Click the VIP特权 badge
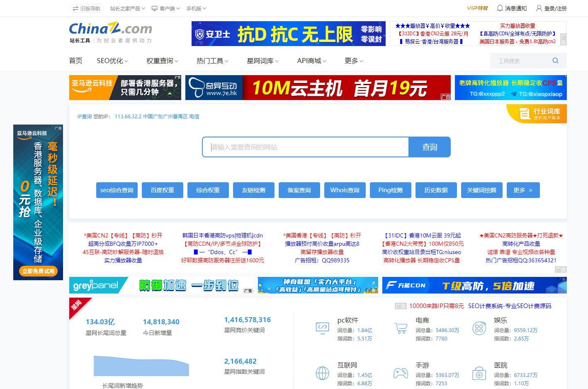 [477, 8]
